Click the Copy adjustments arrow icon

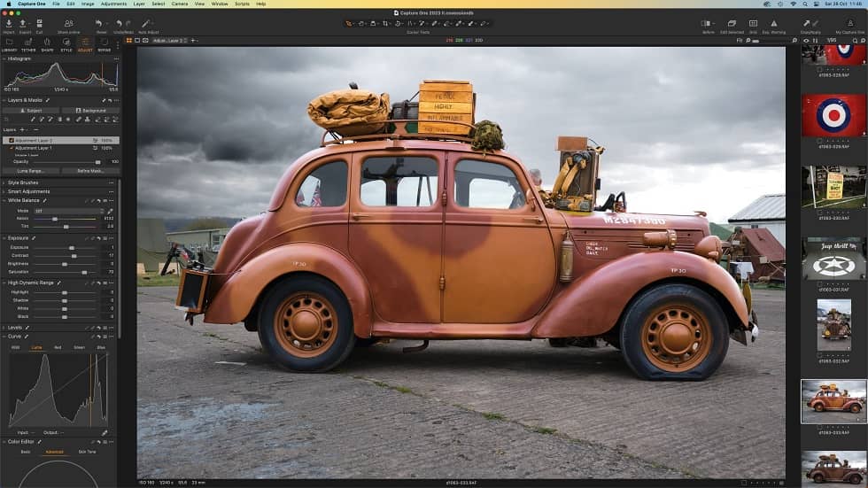pos(807,24)
